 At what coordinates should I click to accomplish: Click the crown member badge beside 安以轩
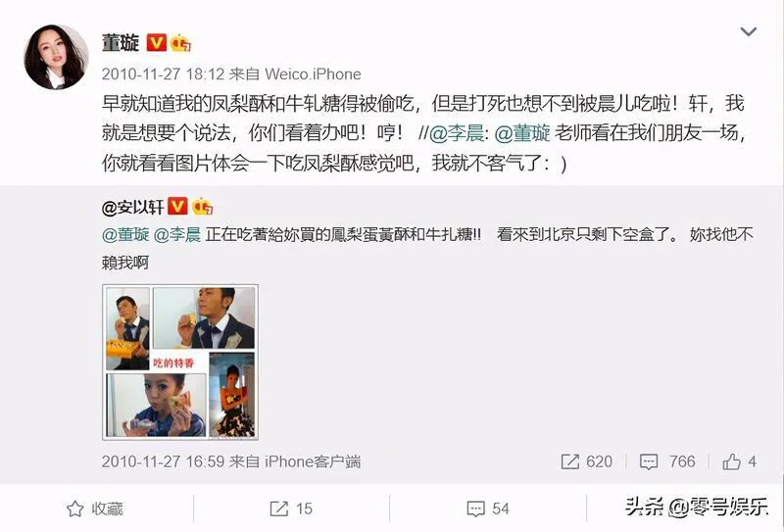(203, 207)
